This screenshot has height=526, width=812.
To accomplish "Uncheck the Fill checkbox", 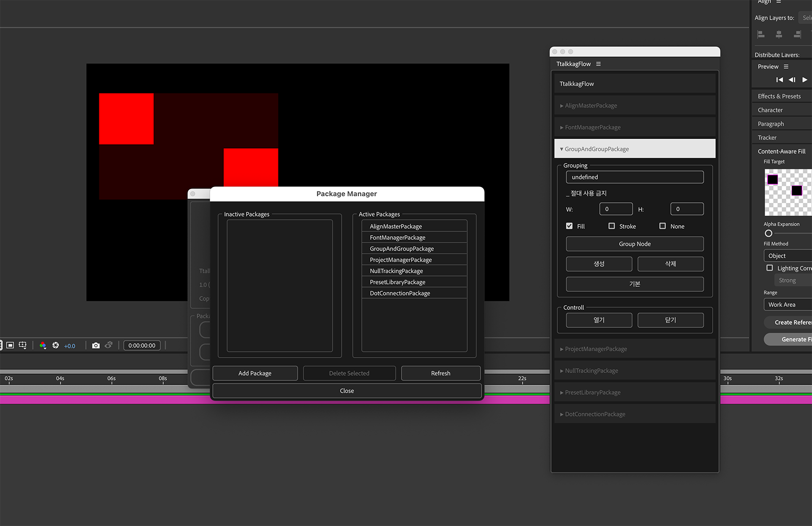I will tap(569, 226).
